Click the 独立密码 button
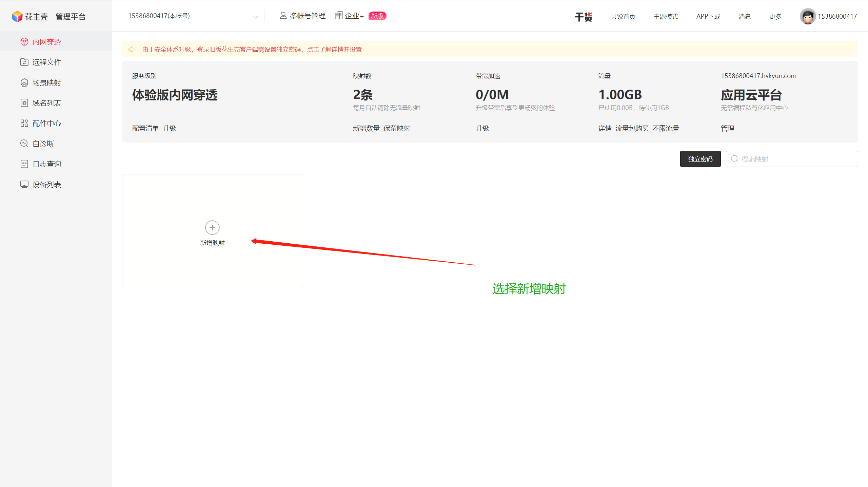Viewport: 868px width, 487px height. 700,159
